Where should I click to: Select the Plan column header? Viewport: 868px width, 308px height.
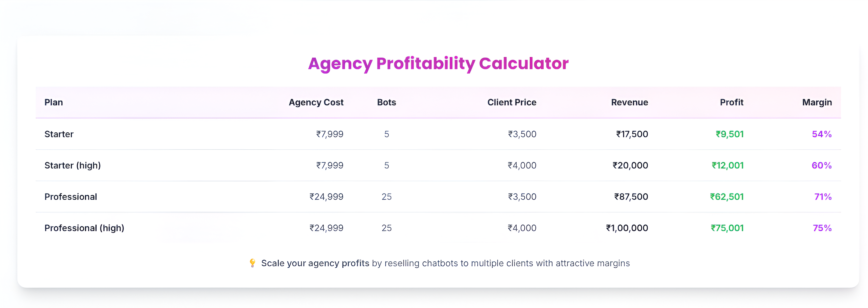click(54, 102)
